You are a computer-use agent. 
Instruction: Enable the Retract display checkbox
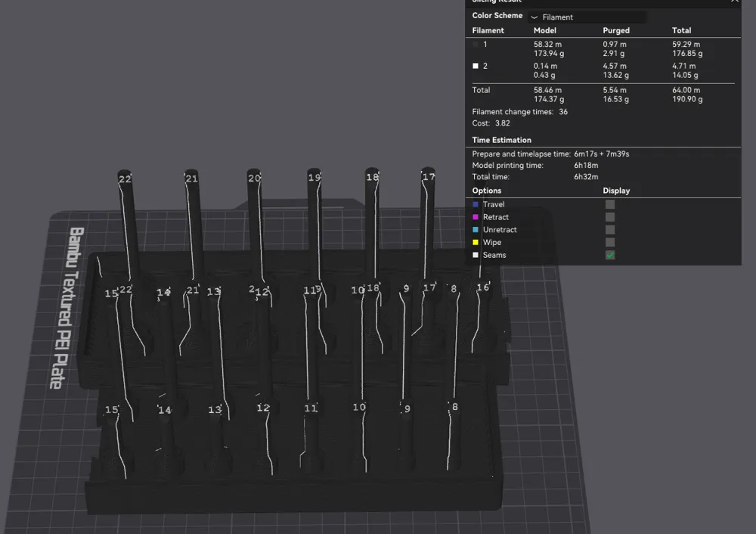click(610, 217)
